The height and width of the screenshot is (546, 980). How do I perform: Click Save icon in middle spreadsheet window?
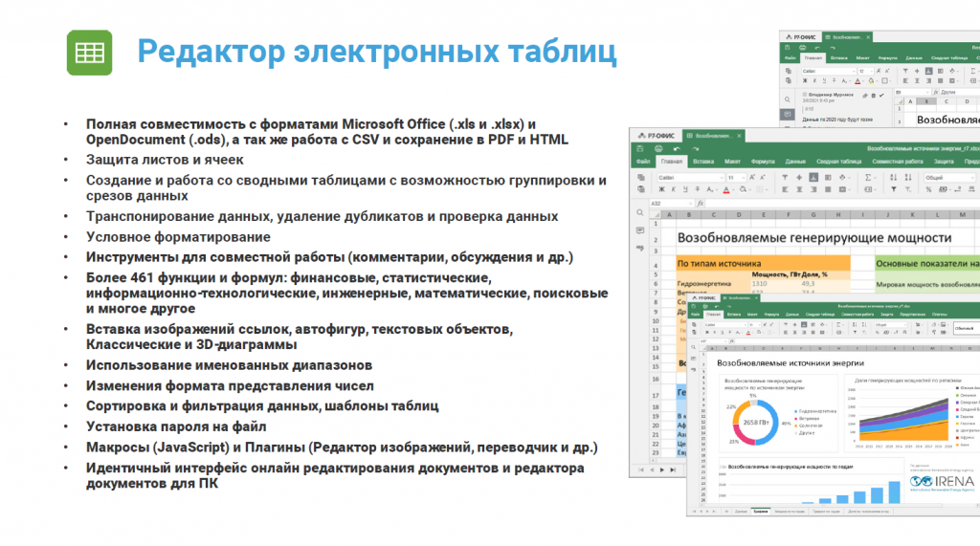coord(640,148)
